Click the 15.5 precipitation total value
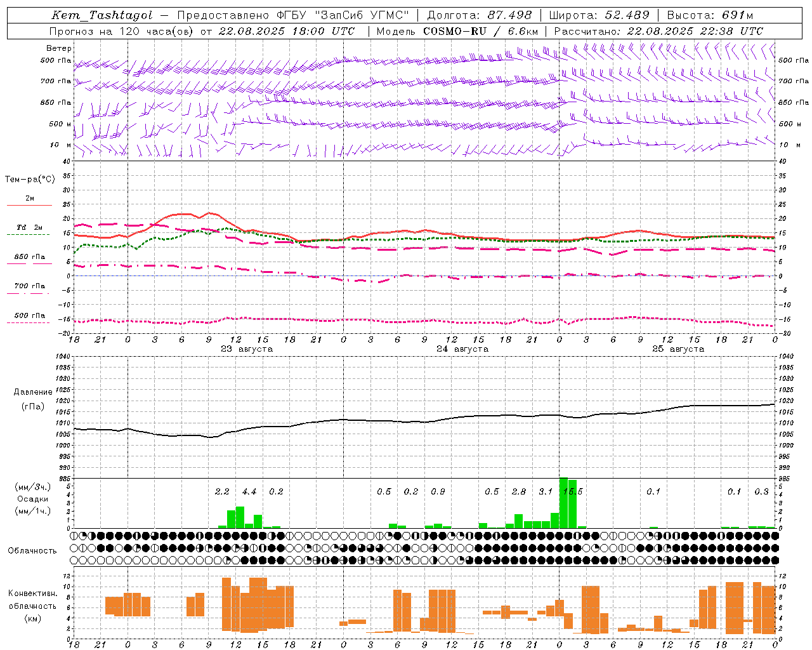812x650 pixels. pos(573,491)
